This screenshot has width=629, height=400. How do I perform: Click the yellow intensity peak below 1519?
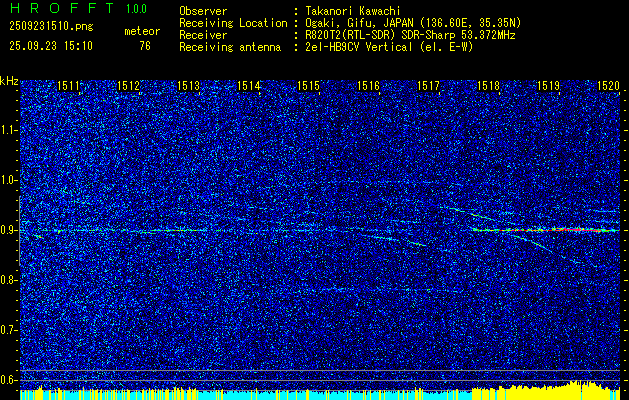click(x=578, y=390)
